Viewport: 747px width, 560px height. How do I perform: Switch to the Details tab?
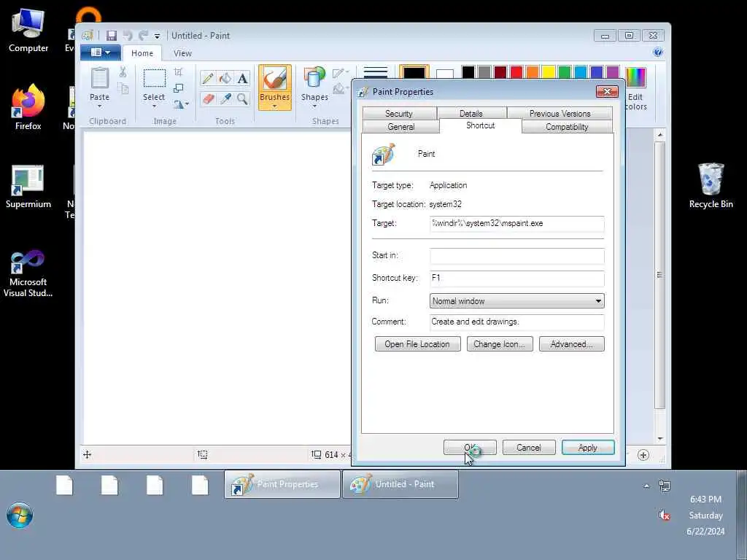471,113
